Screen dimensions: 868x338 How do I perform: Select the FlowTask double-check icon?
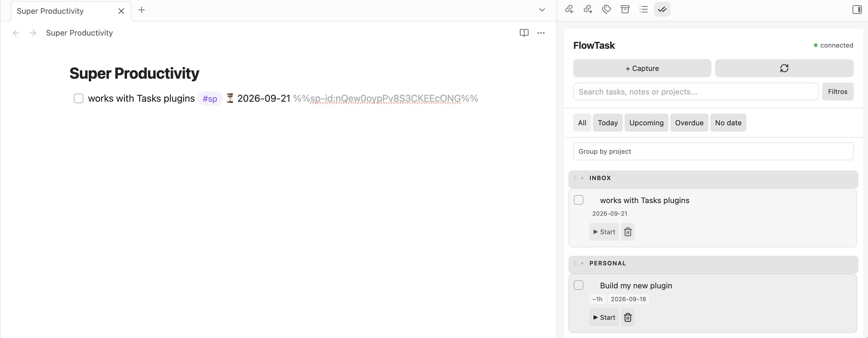(662, 9)
